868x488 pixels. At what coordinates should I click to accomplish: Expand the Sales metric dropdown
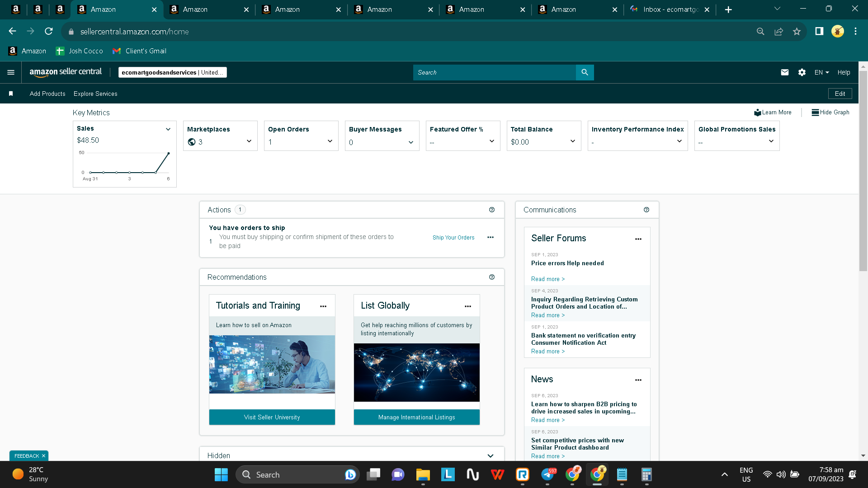coord(168,129)
